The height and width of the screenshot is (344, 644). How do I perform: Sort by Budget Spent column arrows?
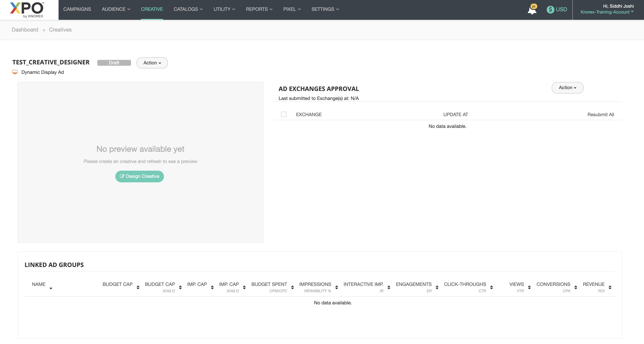pyautogui.click(x=292, y=287)
